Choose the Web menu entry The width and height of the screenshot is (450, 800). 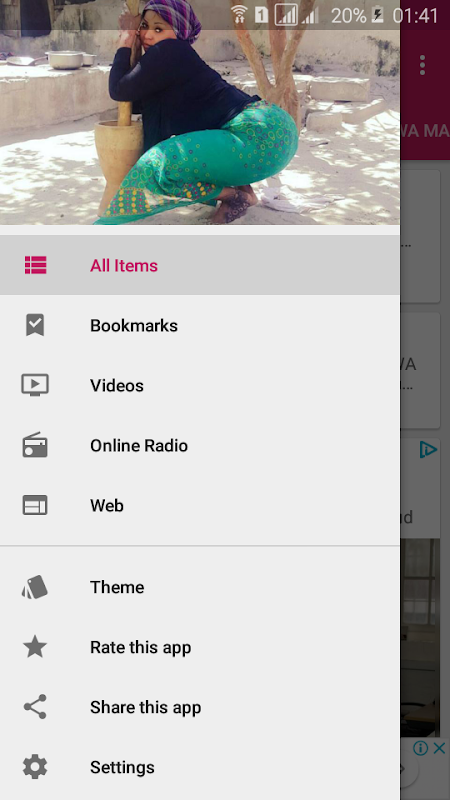point(200,505)
